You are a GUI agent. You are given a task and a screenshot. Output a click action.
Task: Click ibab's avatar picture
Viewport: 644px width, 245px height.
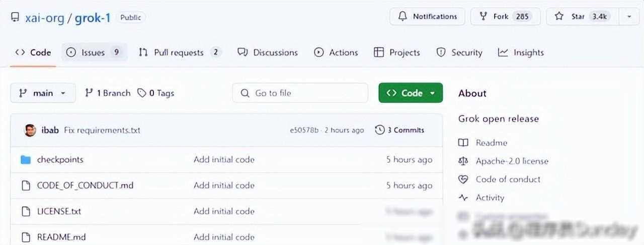coord(30,130)
